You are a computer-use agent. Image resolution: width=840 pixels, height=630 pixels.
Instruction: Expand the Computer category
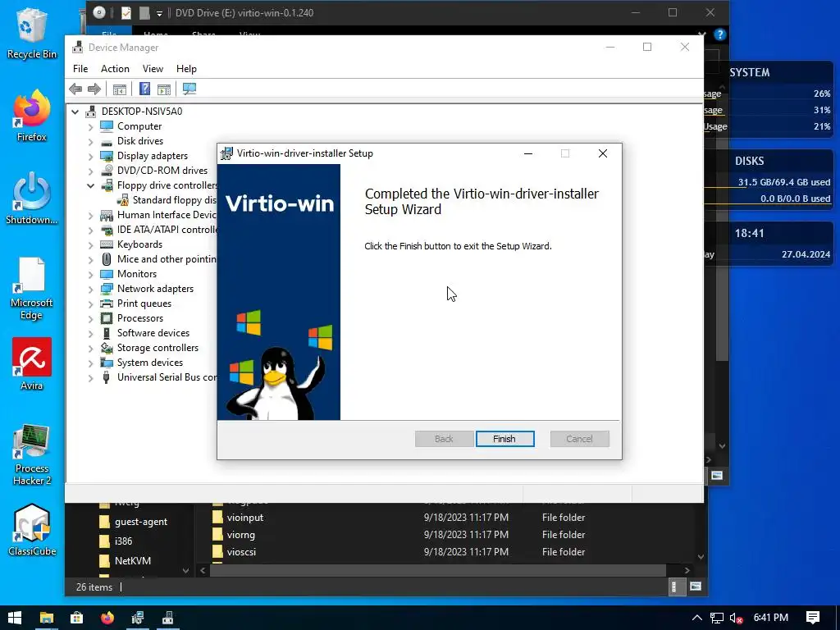click(90, 126)
